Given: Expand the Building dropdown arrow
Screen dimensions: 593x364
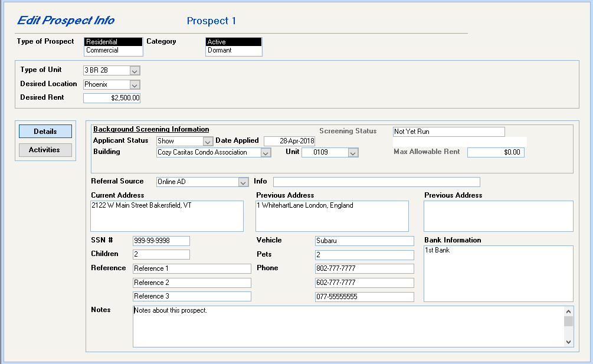Looking at the screenshot, I should 266,153.
